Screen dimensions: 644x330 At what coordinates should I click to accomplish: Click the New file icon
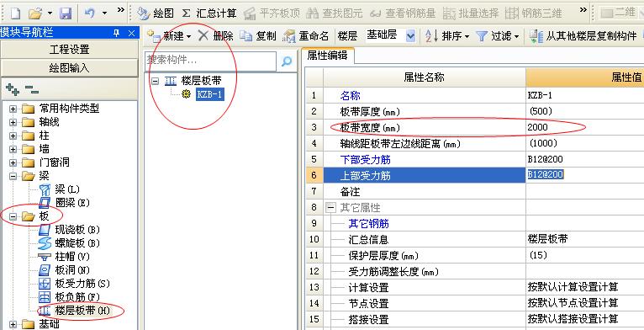click(x=15, y=13)
